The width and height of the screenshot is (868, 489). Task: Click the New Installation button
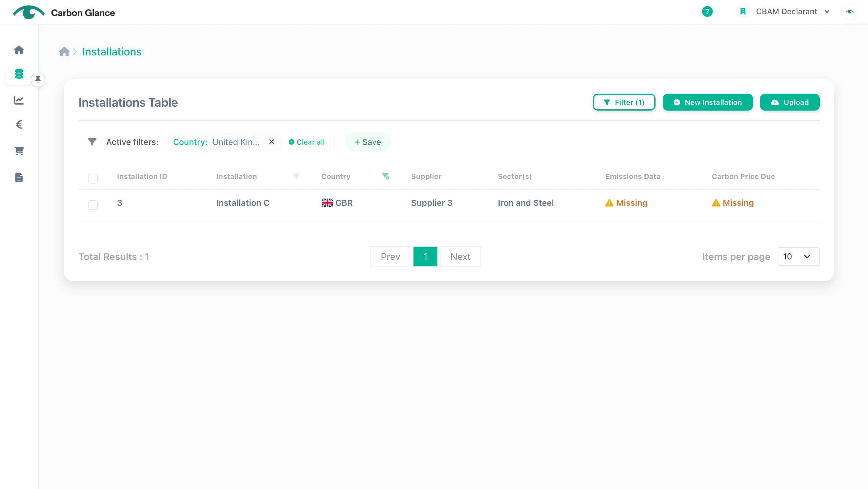tap(707, 102)
